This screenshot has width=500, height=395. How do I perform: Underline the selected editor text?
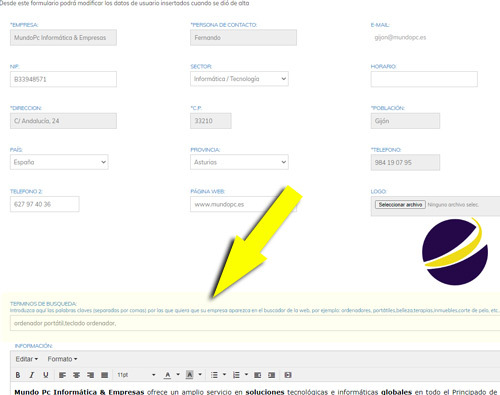pyautogui.click(x=46, y=375)
